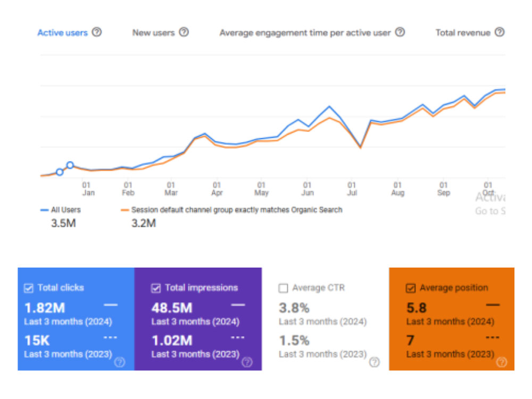Click dashed line indicator in Total clicks card
The height and width of the screenshot is (399, 532).
pyautogui.click(x=111, y=337)
